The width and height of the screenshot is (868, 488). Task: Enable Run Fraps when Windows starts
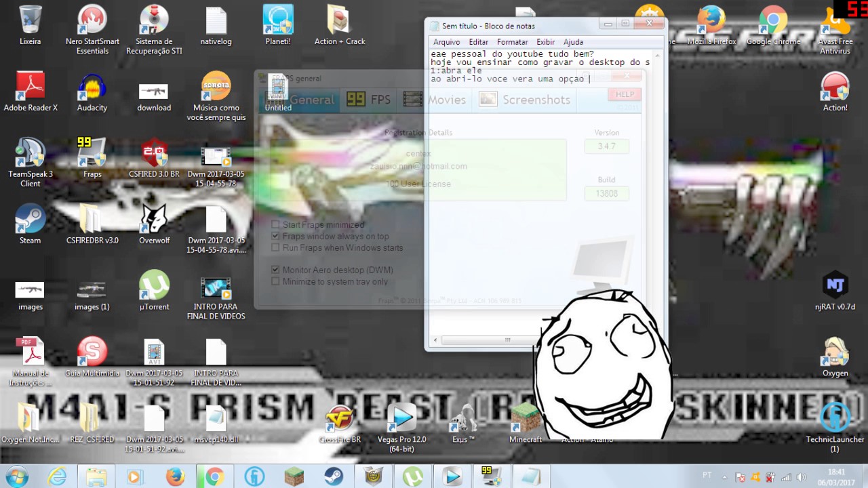tap(275, 247)
